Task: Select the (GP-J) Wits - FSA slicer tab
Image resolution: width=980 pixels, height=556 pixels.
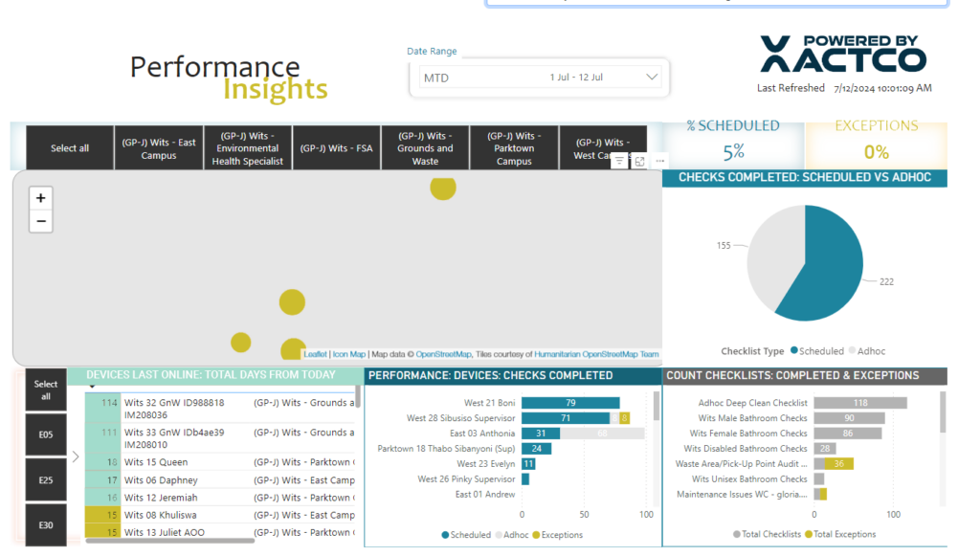Action: coord(336,148)
